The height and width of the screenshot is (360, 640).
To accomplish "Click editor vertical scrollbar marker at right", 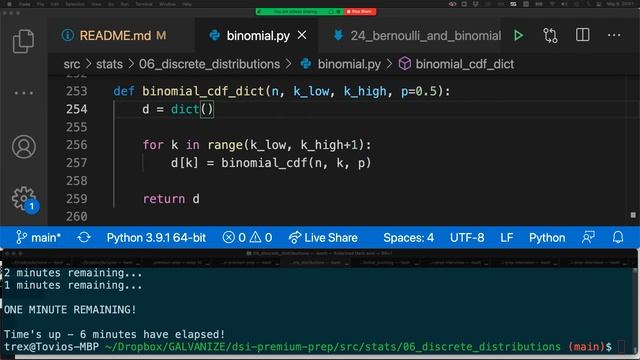I will (633, 215).
